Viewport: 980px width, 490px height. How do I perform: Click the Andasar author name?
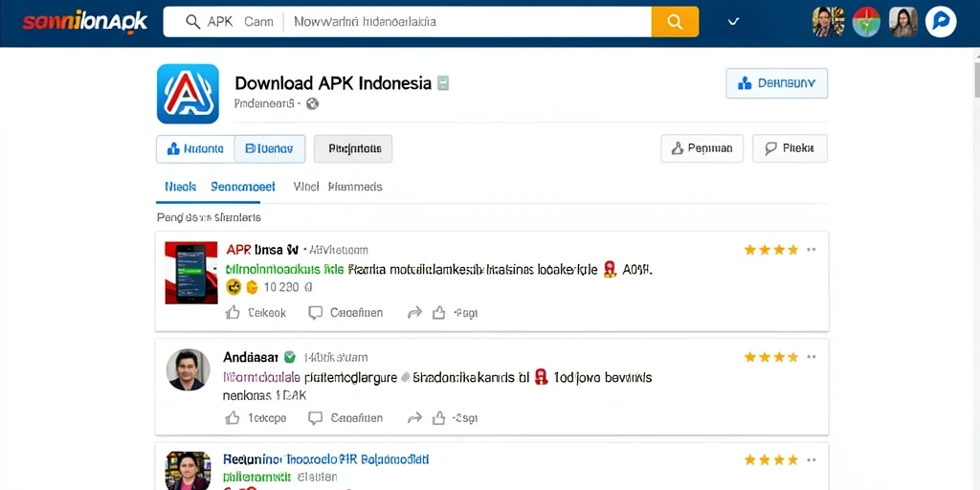[251, 358]
